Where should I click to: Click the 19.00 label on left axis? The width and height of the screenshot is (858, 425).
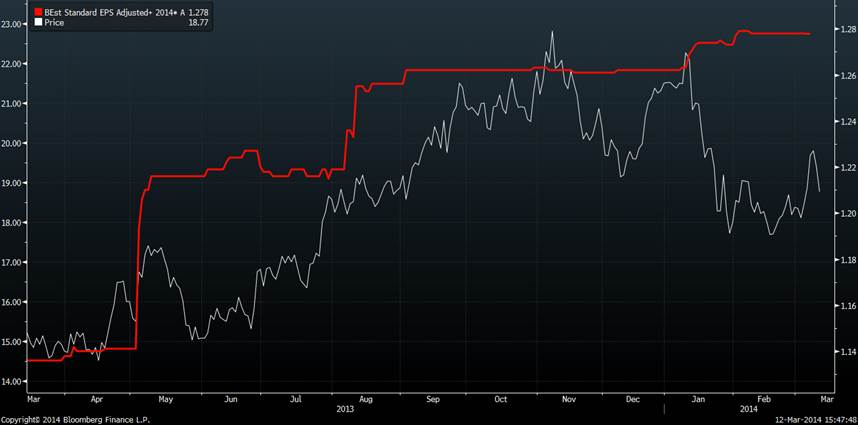pyautogui.click(x=13, y=183)
